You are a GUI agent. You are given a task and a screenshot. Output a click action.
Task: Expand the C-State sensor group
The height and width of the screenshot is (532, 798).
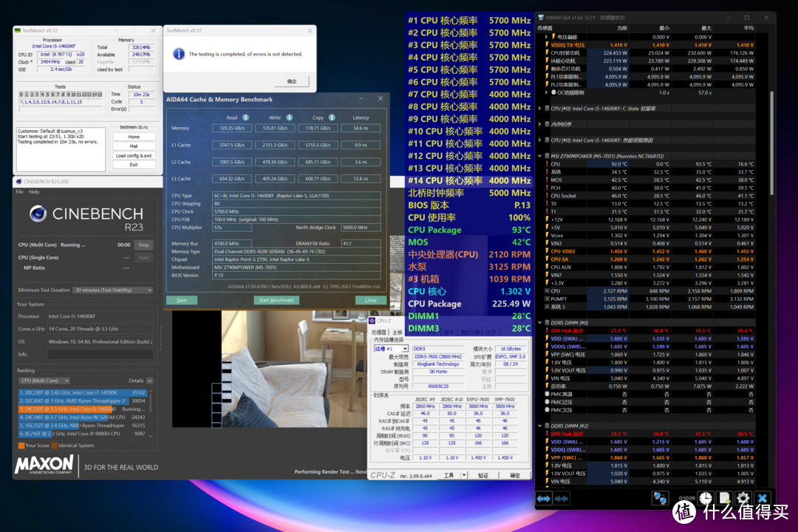point(540,109)
